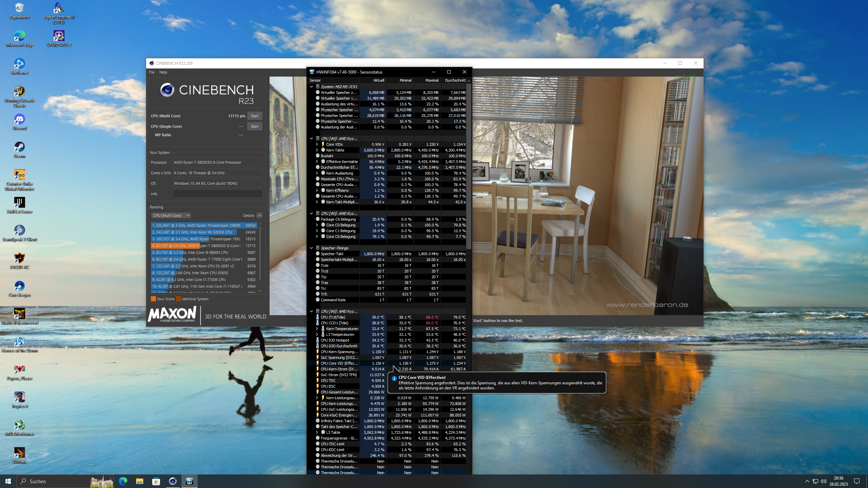Open the Help menu in Cinebench

pos(163,72)
